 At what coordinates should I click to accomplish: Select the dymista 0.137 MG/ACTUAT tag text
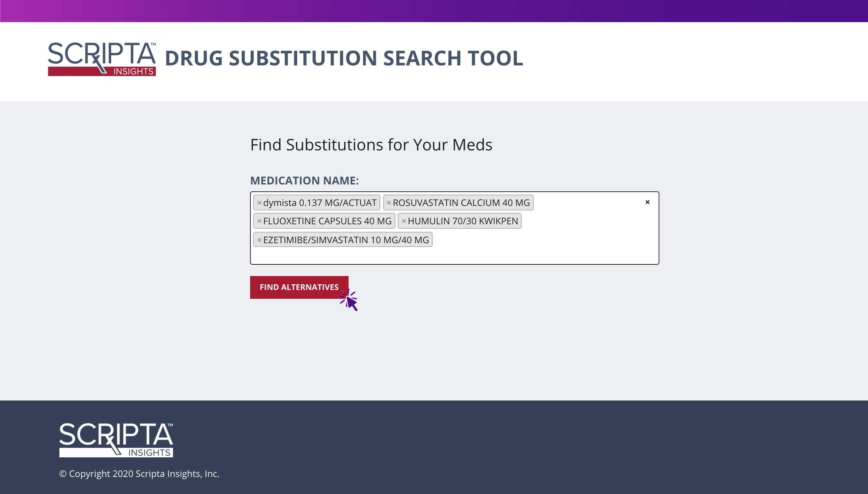pos(320,203)
